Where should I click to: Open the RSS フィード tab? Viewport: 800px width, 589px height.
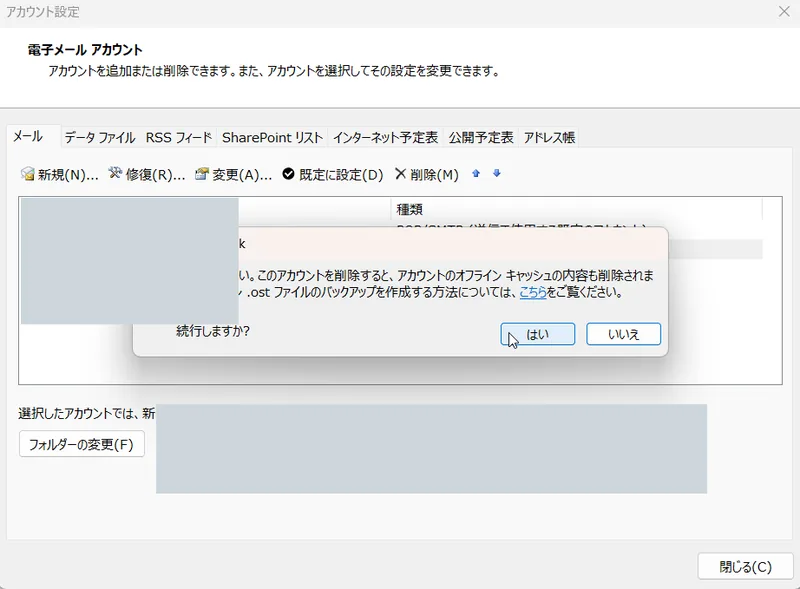[x=179, y=138]
